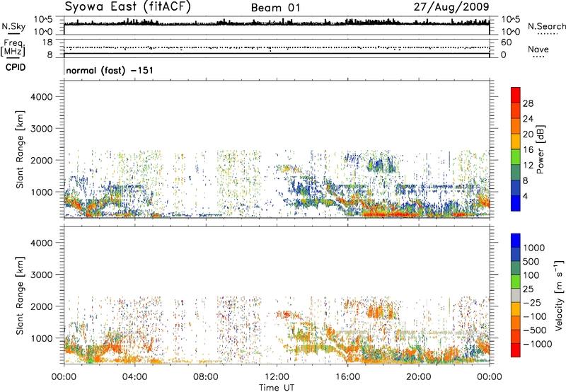566x392 pixels.
Task: Select the "16" power colorbar label
Action: (x=528, y=150)
